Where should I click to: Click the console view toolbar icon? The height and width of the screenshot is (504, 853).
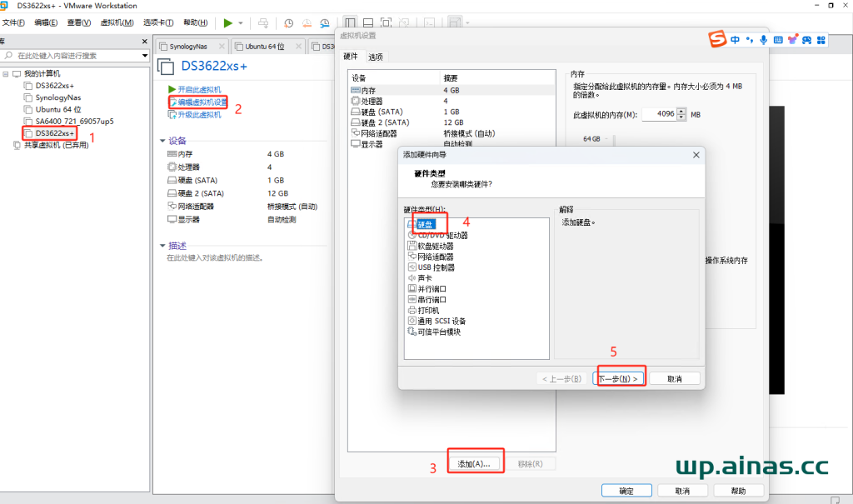point(430,22)
